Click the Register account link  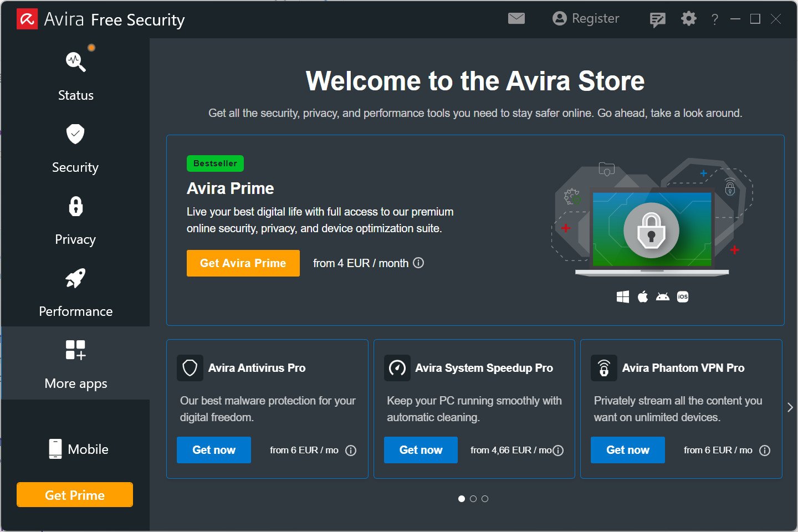point(586,19)
